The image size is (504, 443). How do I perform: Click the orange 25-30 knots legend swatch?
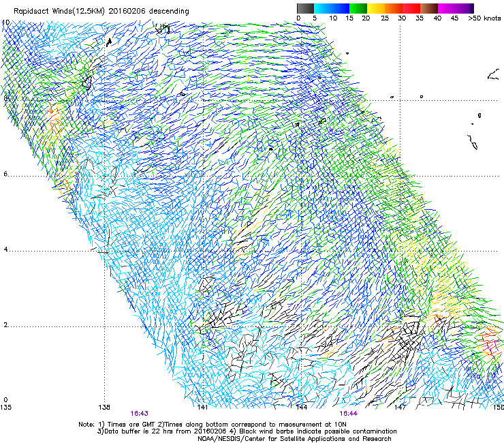tap(394, 8)
